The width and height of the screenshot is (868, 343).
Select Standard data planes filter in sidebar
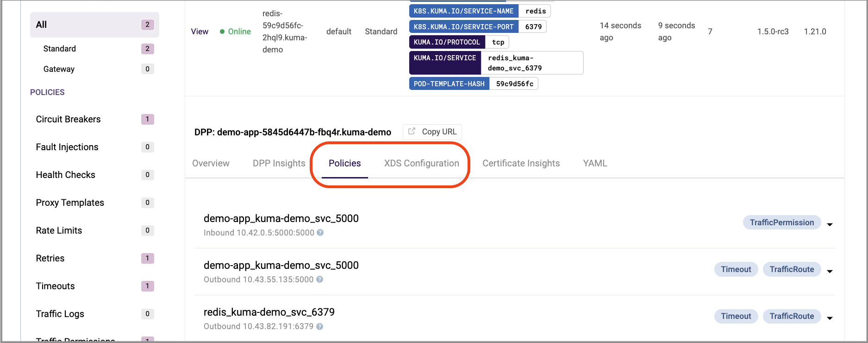coord(60,49)
